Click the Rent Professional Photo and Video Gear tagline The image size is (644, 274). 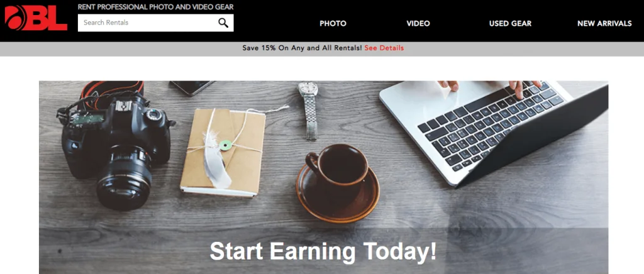click(x=156, y=7)
